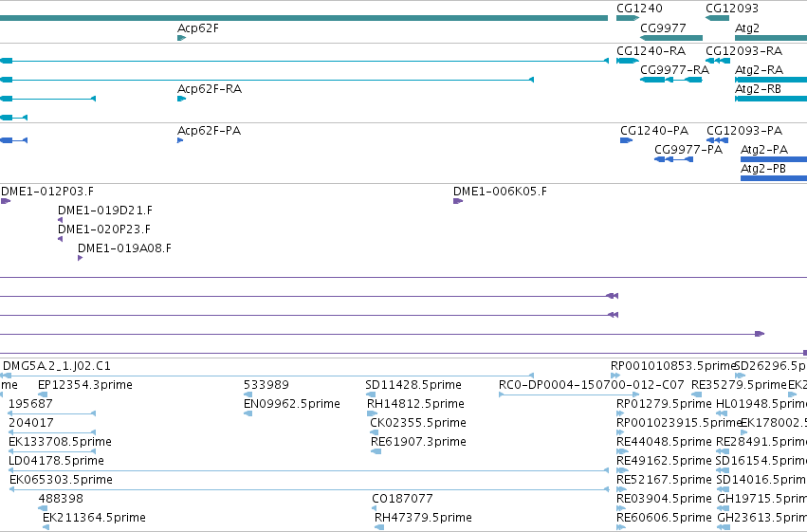The width and height of the screenshot is (807, 532).
Task: Select the DME1-020P23.F clone label
Action: click(104, 229)
